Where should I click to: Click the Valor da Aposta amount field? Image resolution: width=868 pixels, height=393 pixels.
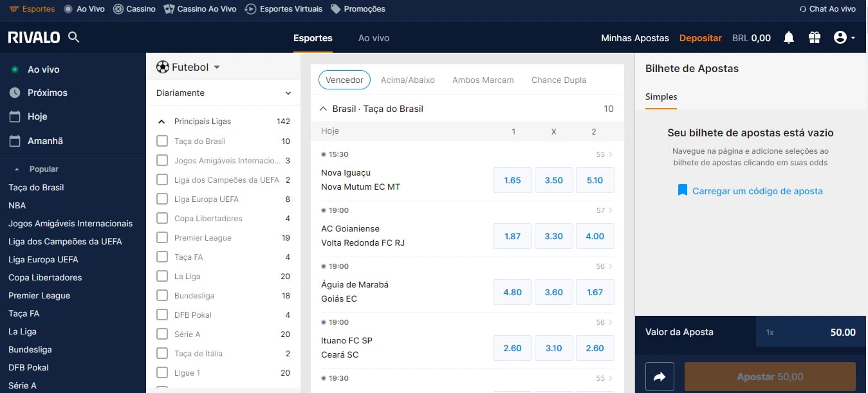(811, 333)
